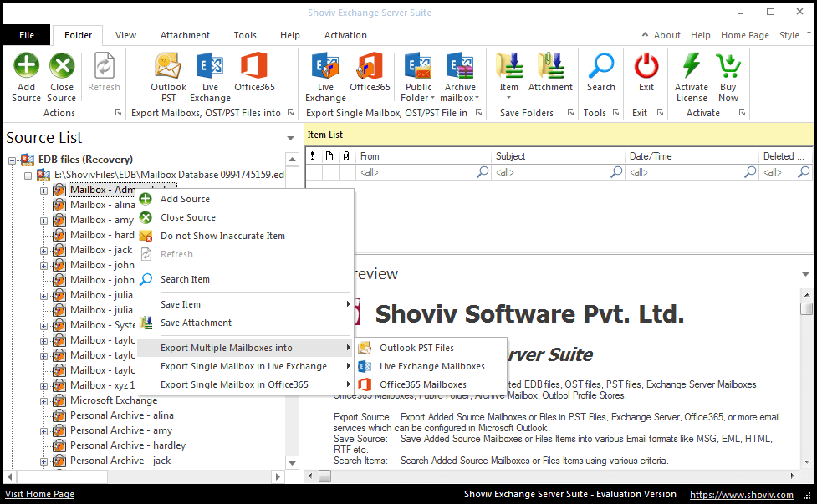Open the Save Item submenu

245,304
